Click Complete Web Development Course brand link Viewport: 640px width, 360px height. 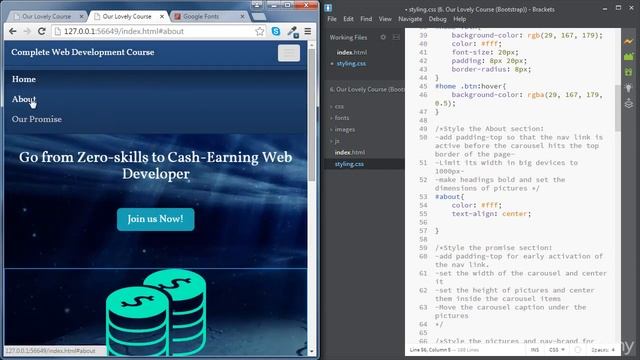click(x=83, y=52)
